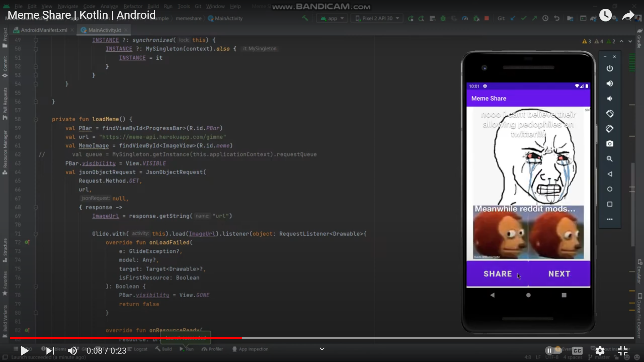
Task: Click emulator Volume Up icon
Action: tap(610, 83)
